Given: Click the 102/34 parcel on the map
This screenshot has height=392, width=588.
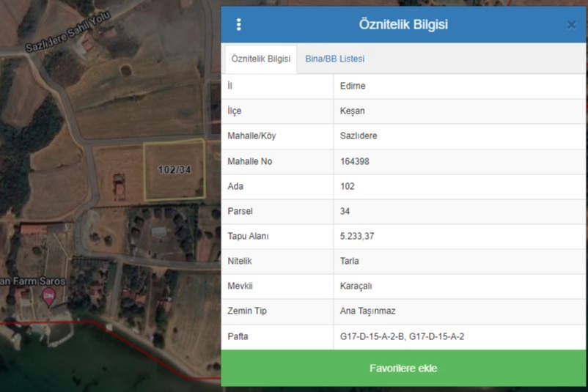Looking at the screenshot, I should (174, 170).
